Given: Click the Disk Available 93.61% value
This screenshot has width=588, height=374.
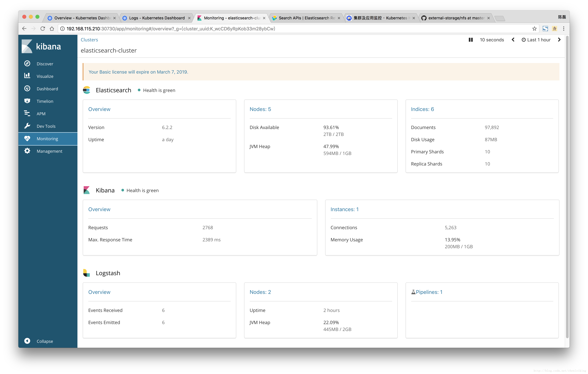Looking at the screenshot, I should pyautogui.click(x=331, y=127).
